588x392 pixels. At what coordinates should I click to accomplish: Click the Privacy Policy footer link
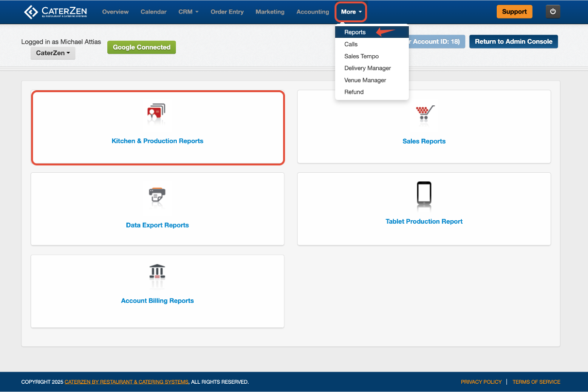point(481,382)
